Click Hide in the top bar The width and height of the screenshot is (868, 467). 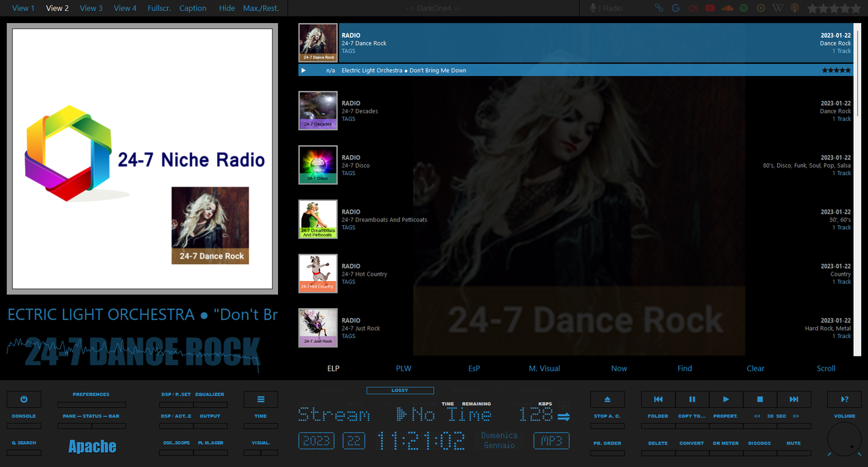(227, 8)
